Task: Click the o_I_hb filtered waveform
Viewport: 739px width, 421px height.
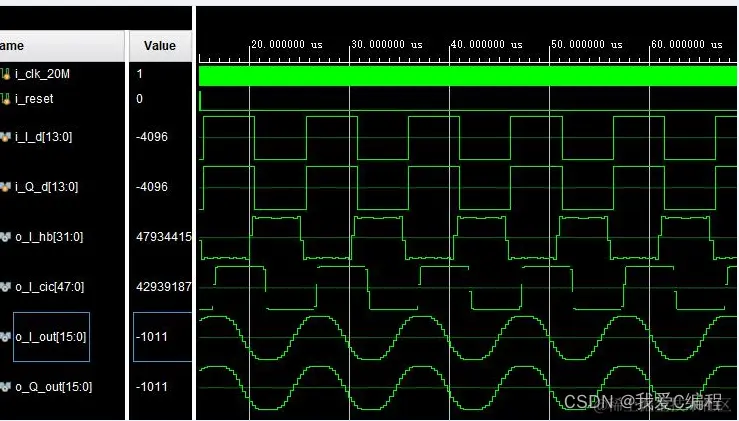Action: point(468,238)
